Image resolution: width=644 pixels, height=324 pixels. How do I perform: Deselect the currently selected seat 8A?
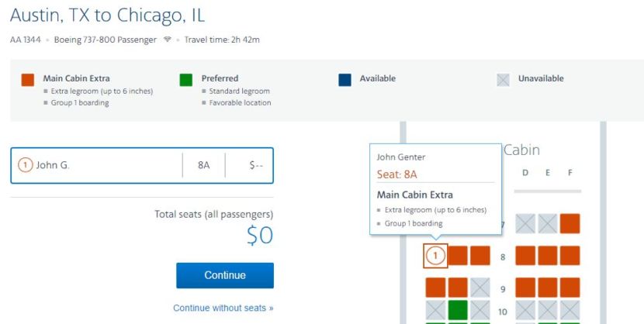[435, 256]
